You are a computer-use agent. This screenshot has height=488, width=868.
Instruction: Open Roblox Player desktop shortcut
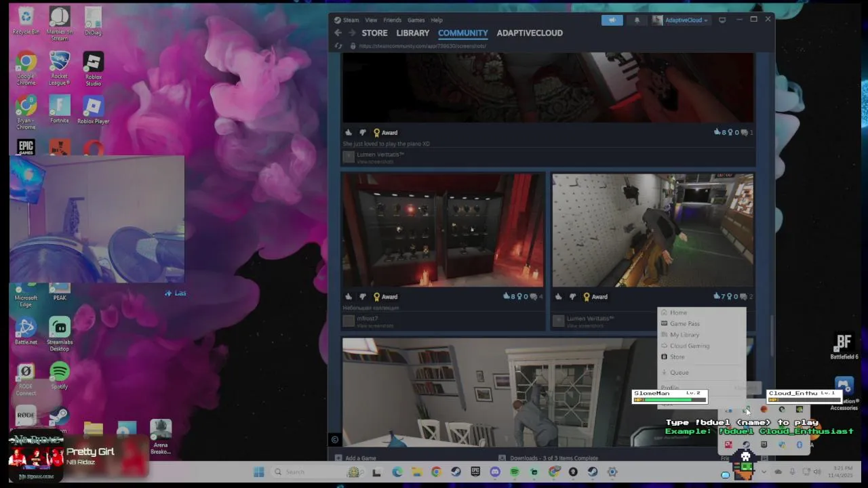93,110
